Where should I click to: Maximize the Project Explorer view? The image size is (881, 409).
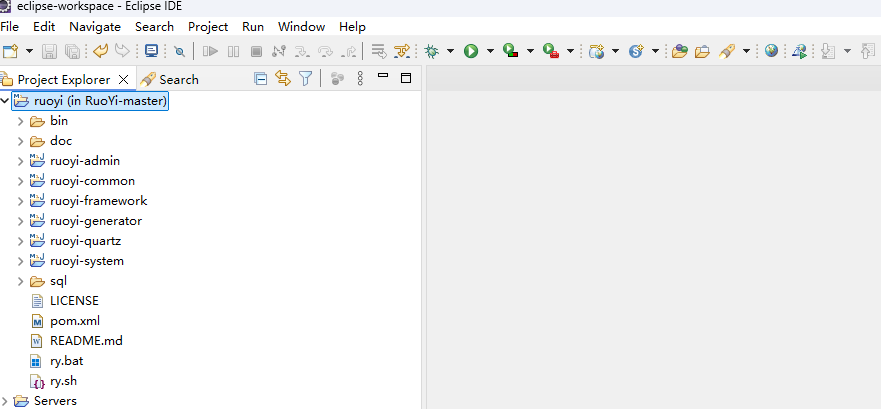pyautogui.click(x=406, y=78)
